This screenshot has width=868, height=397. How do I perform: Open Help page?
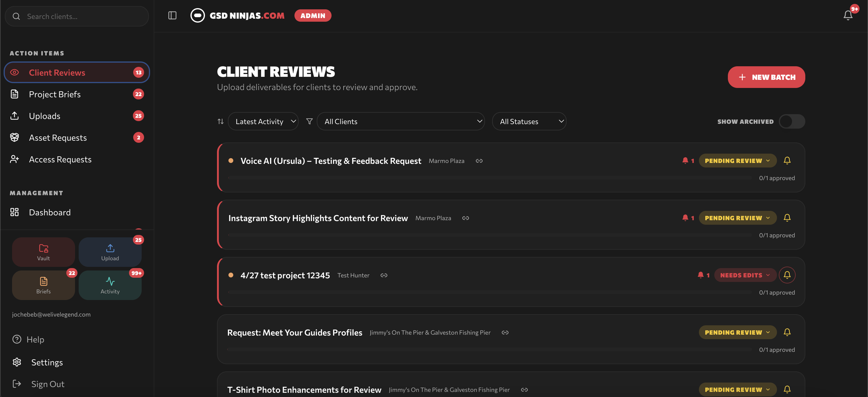(35, 339)
